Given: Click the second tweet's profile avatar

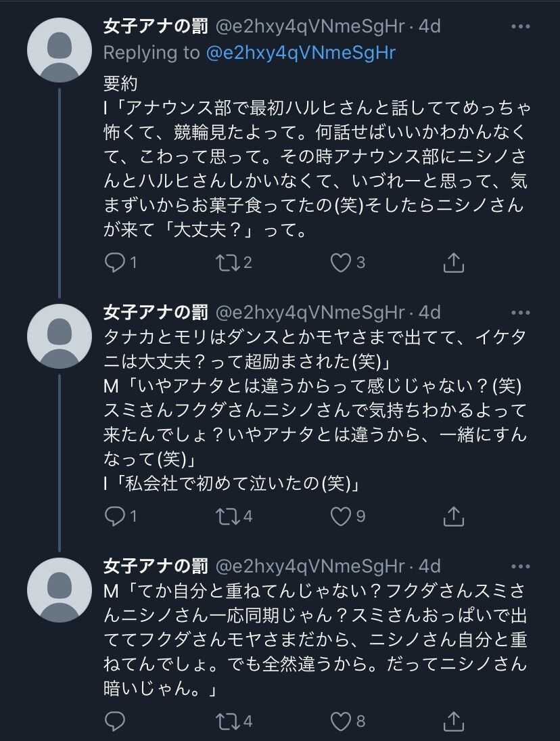Looking at the screenshot, I should [x=60, y=336].
